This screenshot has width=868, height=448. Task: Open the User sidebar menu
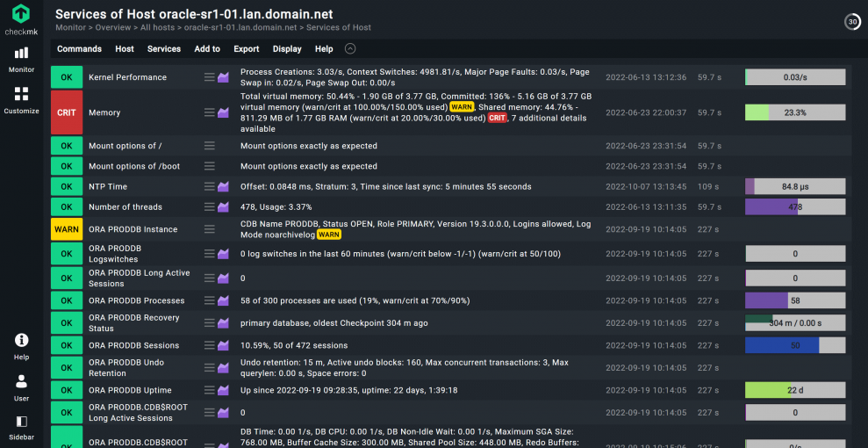point(21,387)
